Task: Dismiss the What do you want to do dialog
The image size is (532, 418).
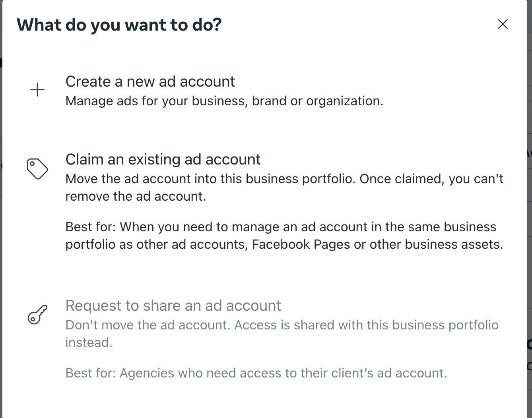Action: coord(503,24)
